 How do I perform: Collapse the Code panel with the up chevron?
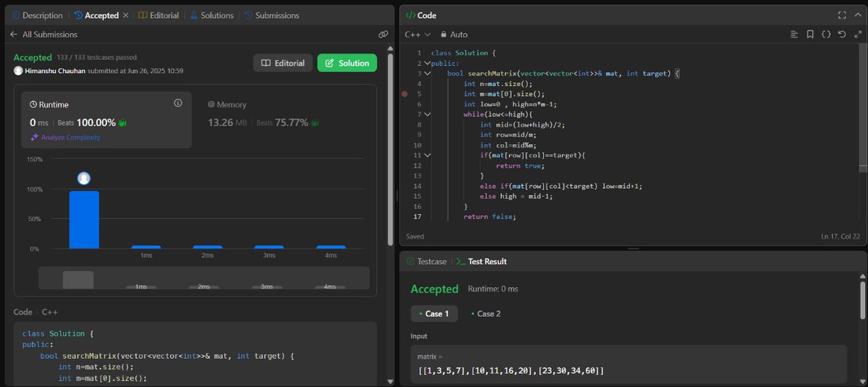click(858, 15)
